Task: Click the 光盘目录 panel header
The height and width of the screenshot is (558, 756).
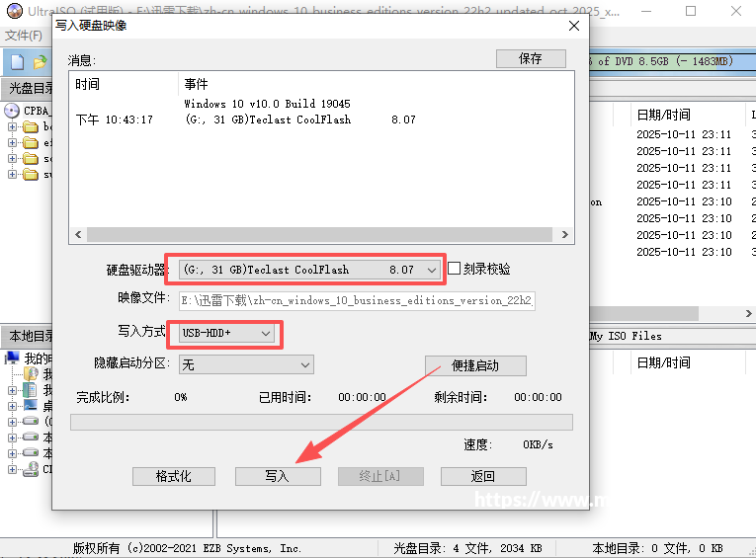Action: 28,88
